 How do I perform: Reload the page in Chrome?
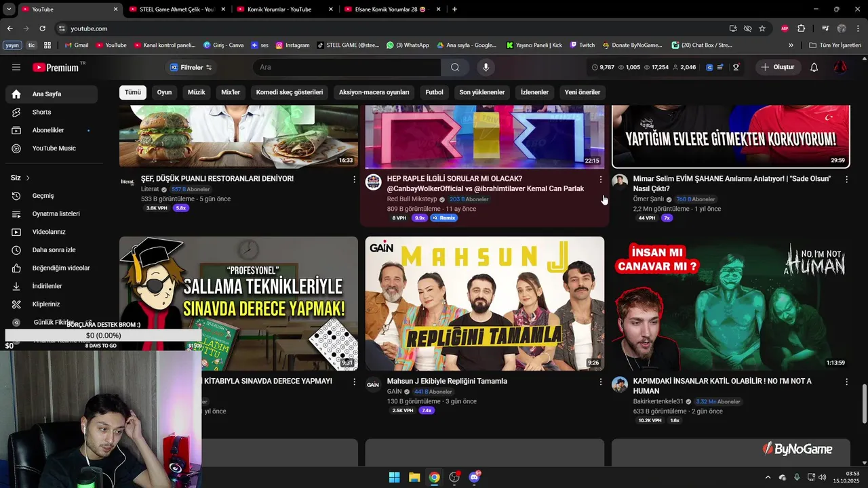click(42, 28)
